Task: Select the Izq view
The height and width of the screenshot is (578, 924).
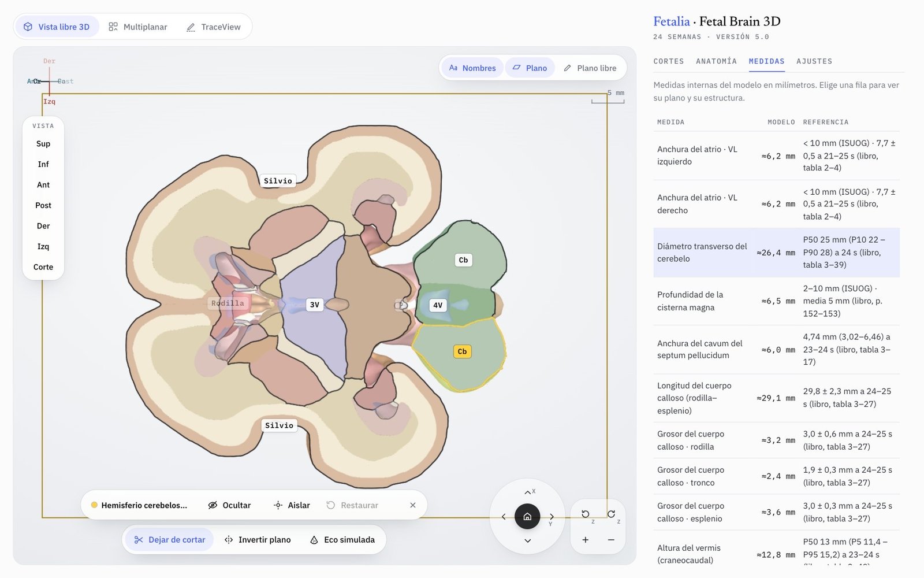Action: pos(43,246)
